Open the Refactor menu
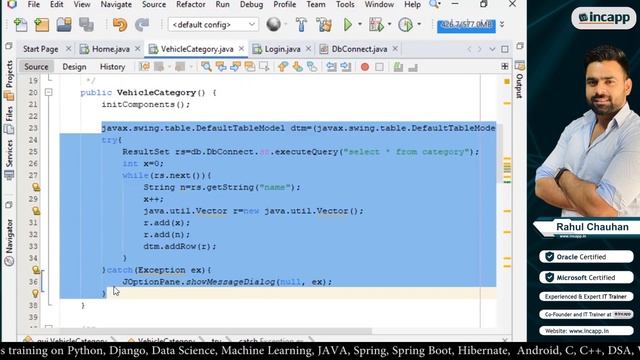 191,4
